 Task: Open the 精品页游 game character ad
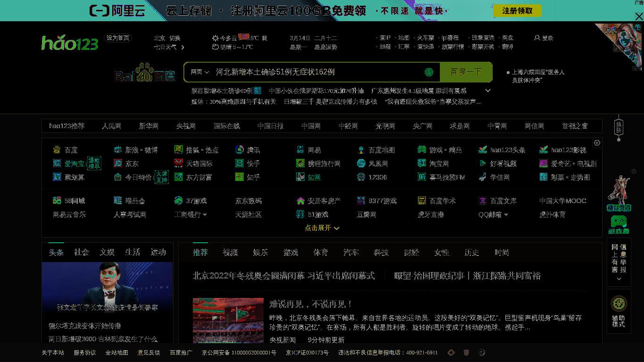(x=619, y=193)
